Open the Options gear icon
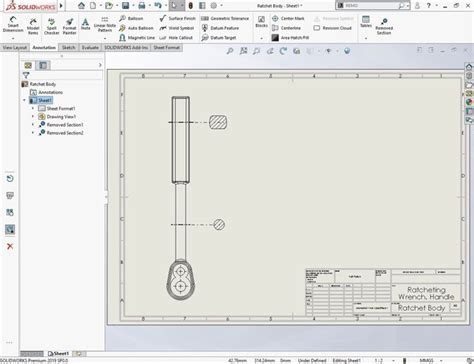The height and width of the screenshot is (364, 474). (x=214, y=6)
